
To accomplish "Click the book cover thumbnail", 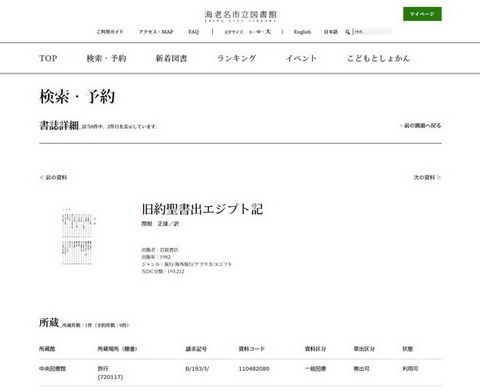I will (78, 237).
